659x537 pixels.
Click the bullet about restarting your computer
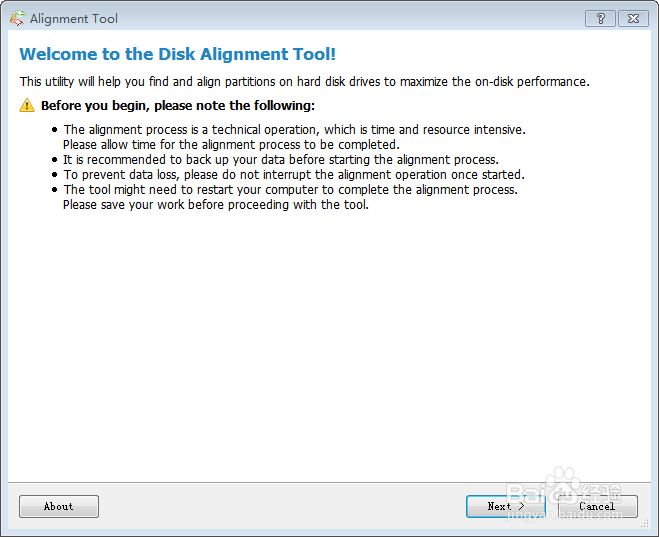click(x=290, y=189)
